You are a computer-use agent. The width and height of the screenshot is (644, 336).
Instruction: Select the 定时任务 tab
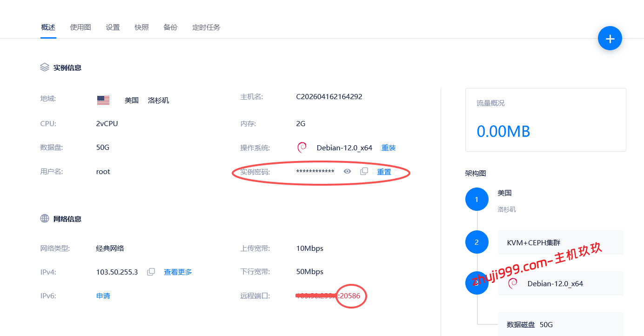tap(206, 27)
